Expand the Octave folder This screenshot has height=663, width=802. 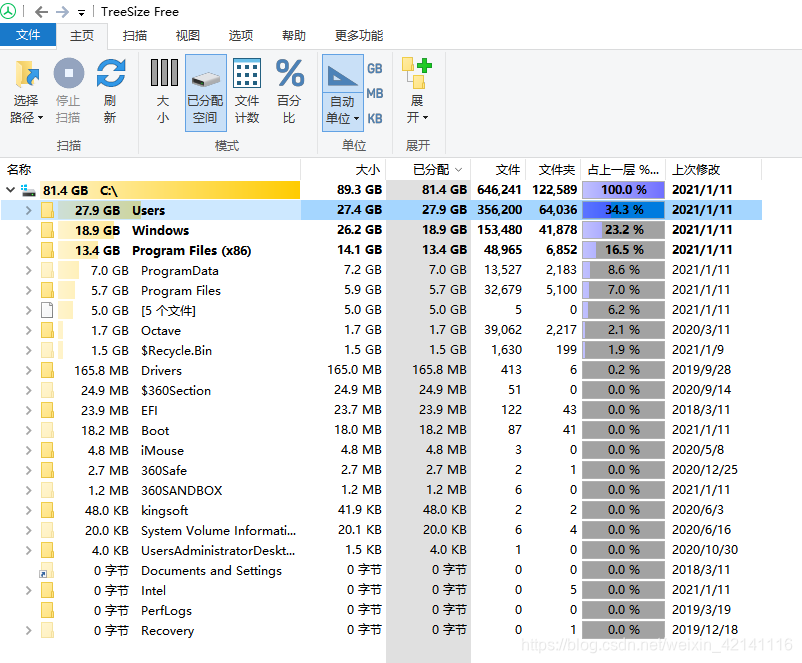point(29,330)
